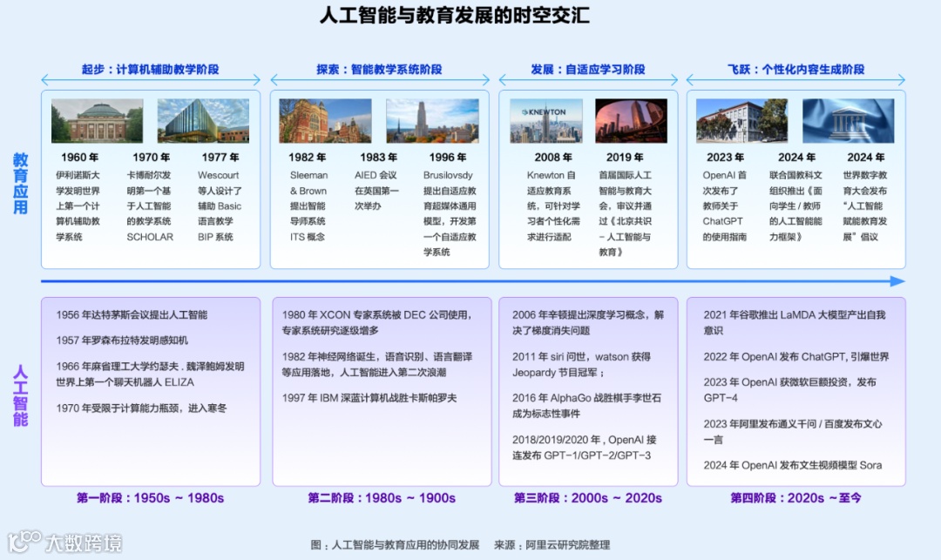This screenshot has height=560, width=941.
Task: Click the 2016 年 AlphaGo entry
Action: (x=586, y=405)
